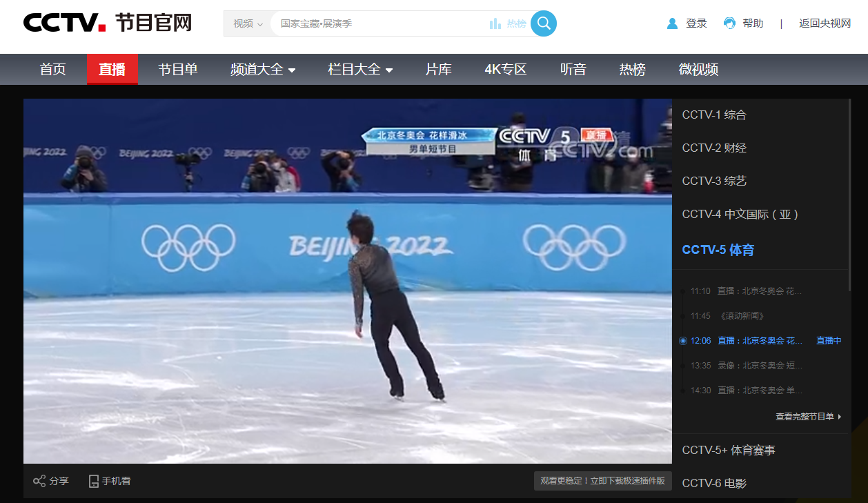This screenshot has width=868, height=503.
Task: Click the 返回央视网 link
Action: (x=825, y=23)
